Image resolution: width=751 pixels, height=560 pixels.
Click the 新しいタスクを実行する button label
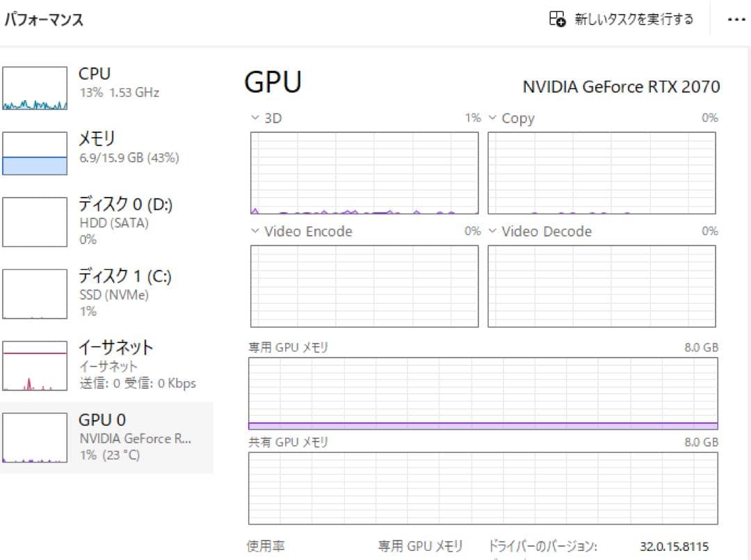[x=633, y=19]
